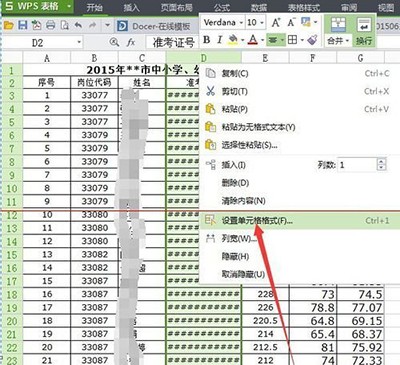The image size is (400, 365).
Task: Click the font color red A icon
Action: (x=253, y=40)
